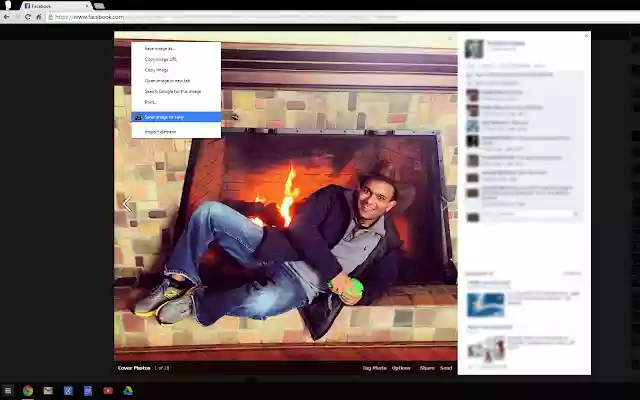Click the user icon at window top-left
640x400 pixels.
[8, 5]
